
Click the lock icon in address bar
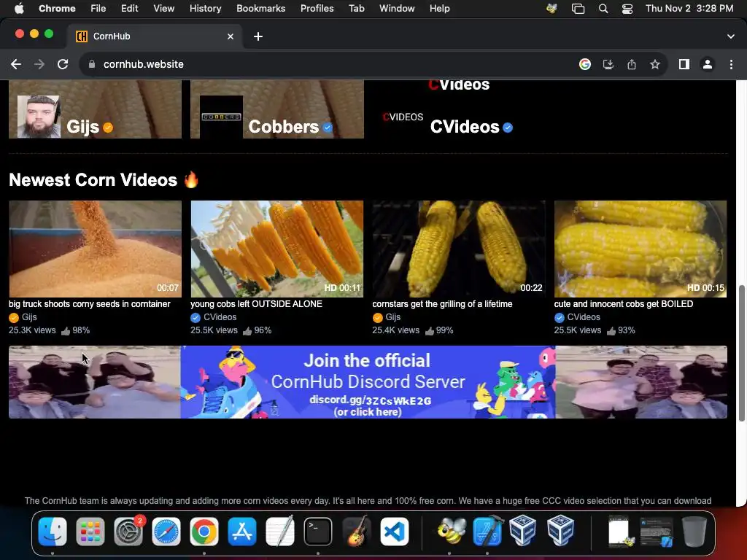point(92,64)
